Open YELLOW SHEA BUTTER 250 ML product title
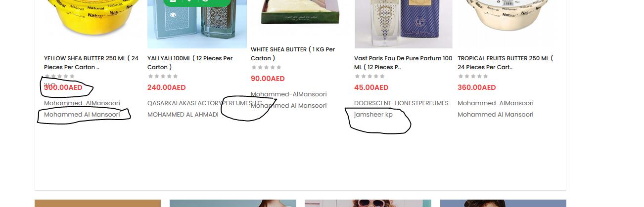This screenshot has width=644, height=207. (91, 63)
